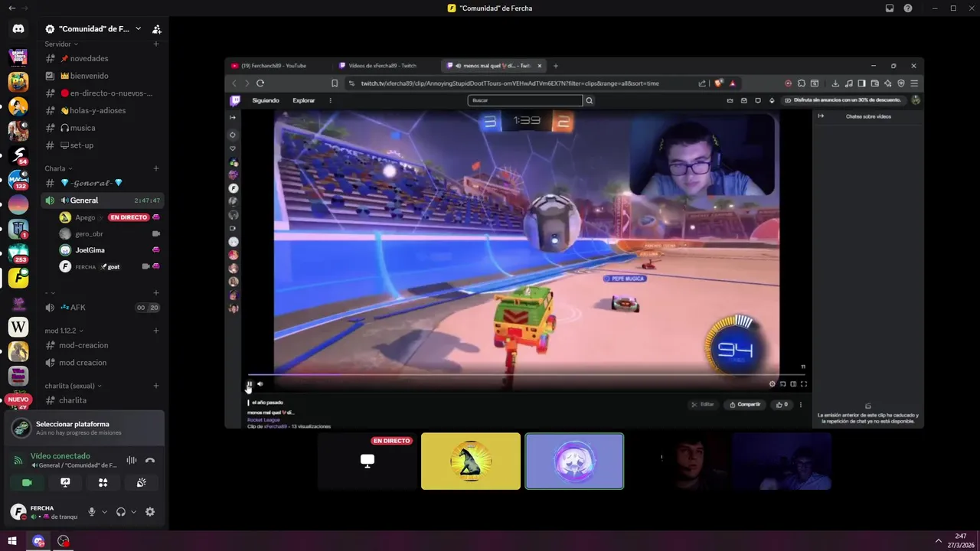Image resolution: width=980 pixels, height=551 pixels.
Task: Seek on the clip progress bar
Action: (526, 376)
